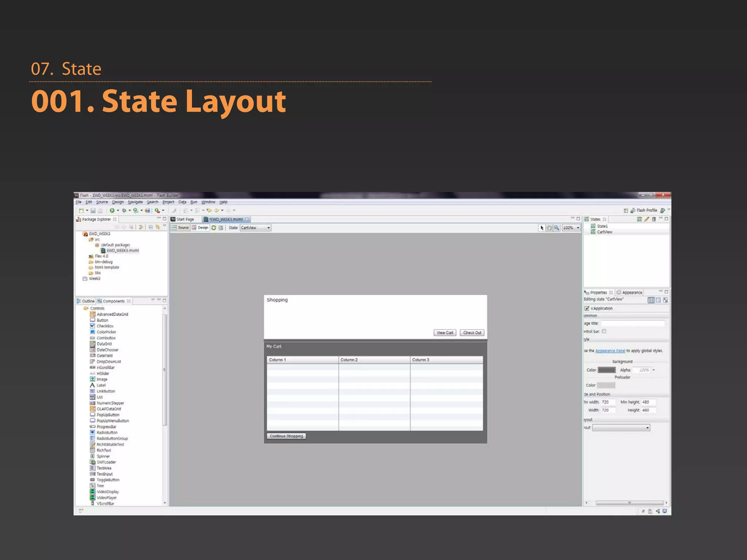Image resolution: width=747 pixels, height=560 pixels.
Task: Open the Project menu
Action: click(x=168, y=202)
